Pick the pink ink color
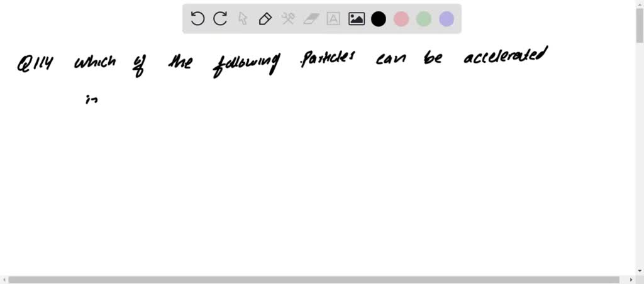 [401, 19]
